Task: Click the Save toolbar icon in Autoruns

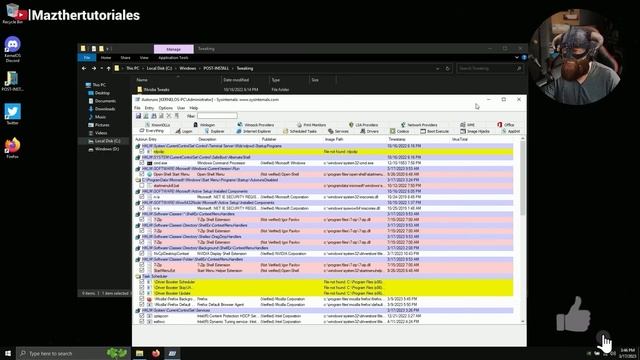Action: [x=138, y=116]
